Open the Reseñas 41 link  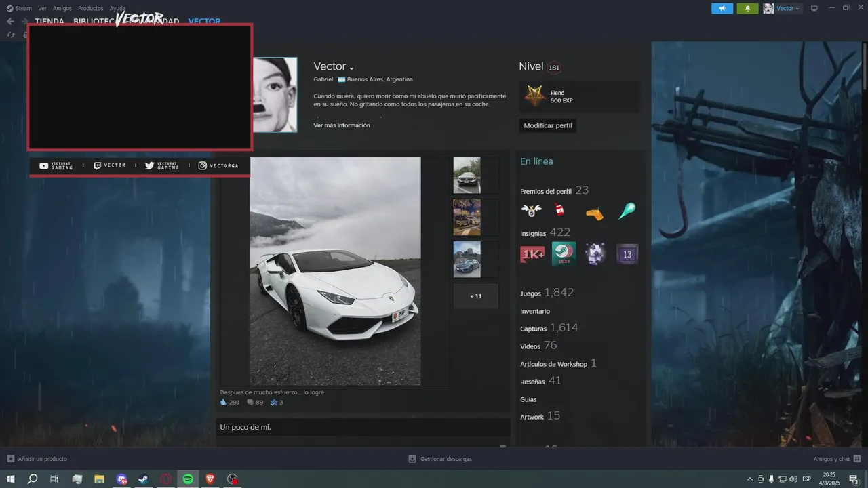tap(540, 381)
